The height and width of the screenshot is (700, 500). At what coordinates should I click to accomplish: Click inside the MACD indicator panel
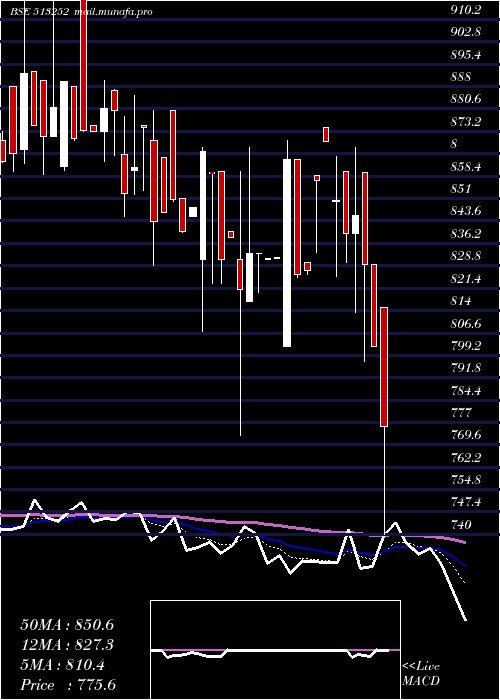coord(275,650)
